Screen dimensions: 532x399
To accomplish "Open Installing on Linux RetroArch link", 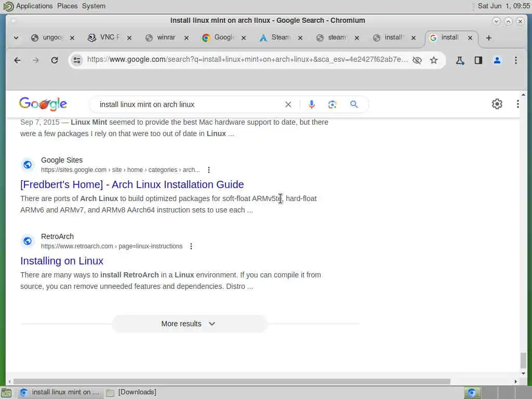I will [62, 261].
